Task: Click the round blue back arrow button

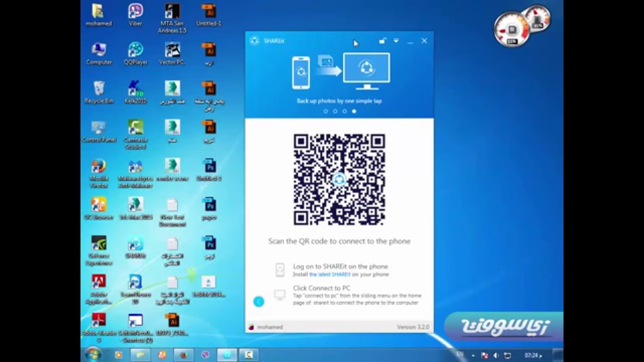Action: pyautogui.click(x=259, y=302)
